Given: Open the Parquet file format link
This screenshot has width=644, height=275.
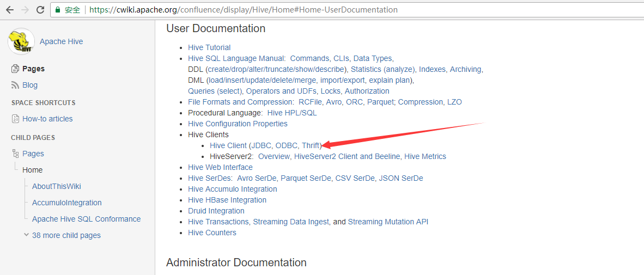Looking at the screenshot, I should pyautogui.click(x=381, y=102).
